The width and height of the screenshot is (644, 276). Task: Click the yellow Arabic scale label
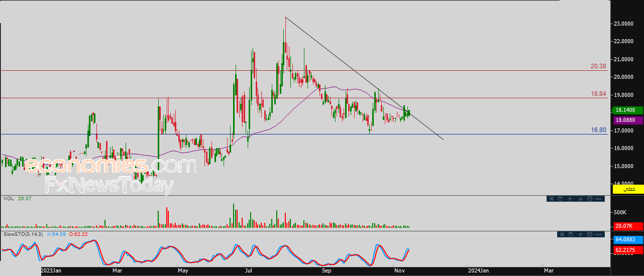click(x=627, y=189)
